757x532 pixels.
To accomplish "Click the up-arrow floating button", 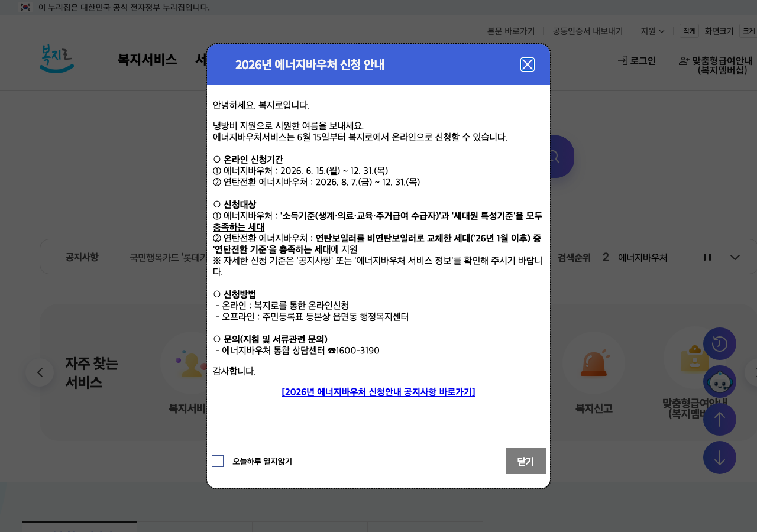I will 720,420.
